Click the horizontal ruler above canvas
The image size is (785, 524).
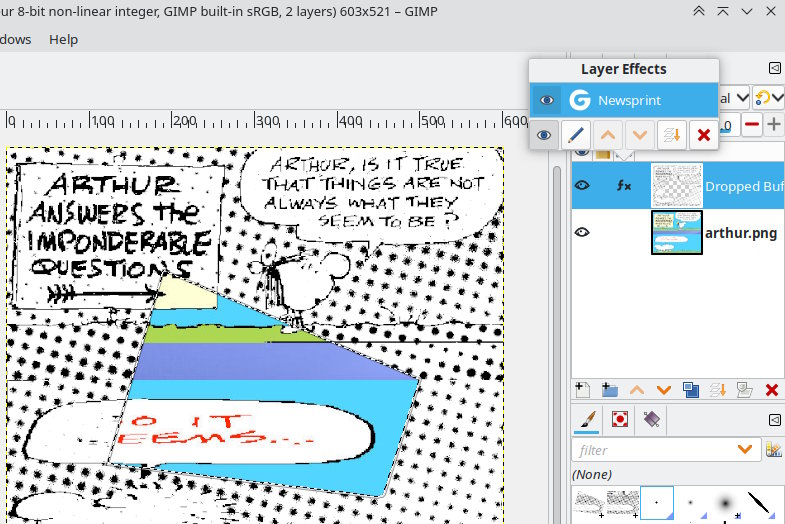click(265, 121)
